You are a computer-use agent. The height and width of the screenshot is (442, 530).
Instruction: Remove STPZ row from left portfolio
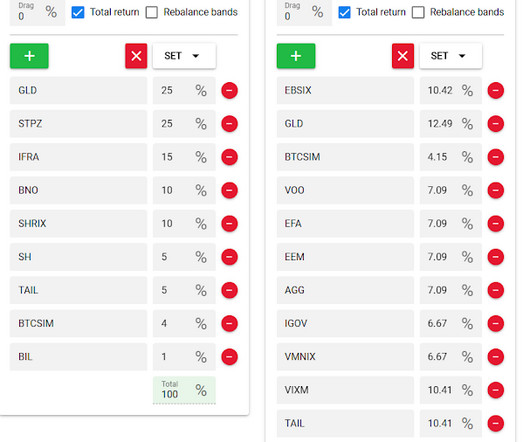229,124
